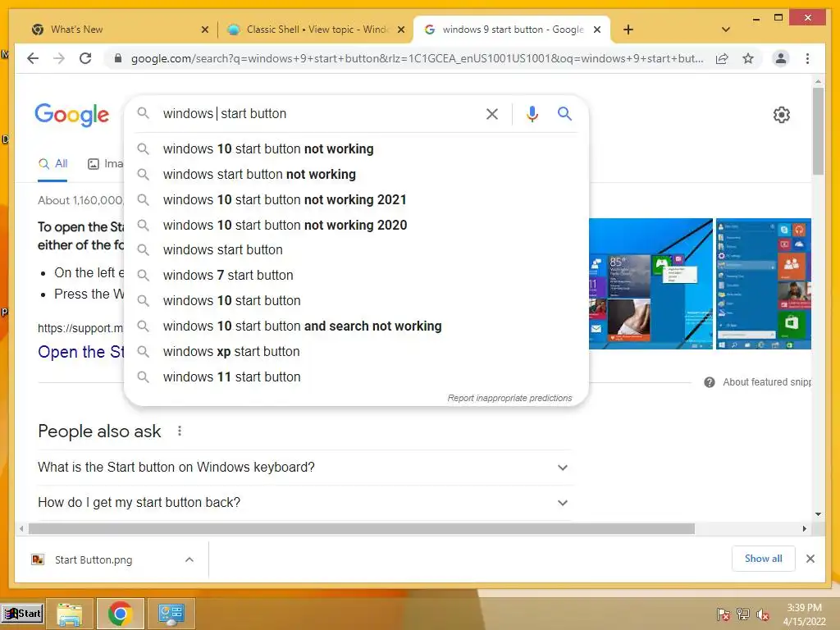
Task: Open Control Panel taskbar icon
Action: pos(171,614)
